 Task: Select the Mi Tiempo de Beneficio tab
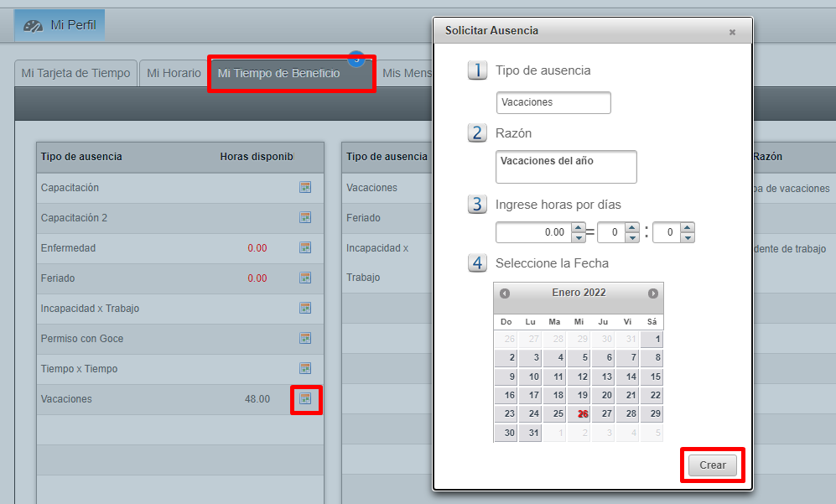(x=279, y=73)
